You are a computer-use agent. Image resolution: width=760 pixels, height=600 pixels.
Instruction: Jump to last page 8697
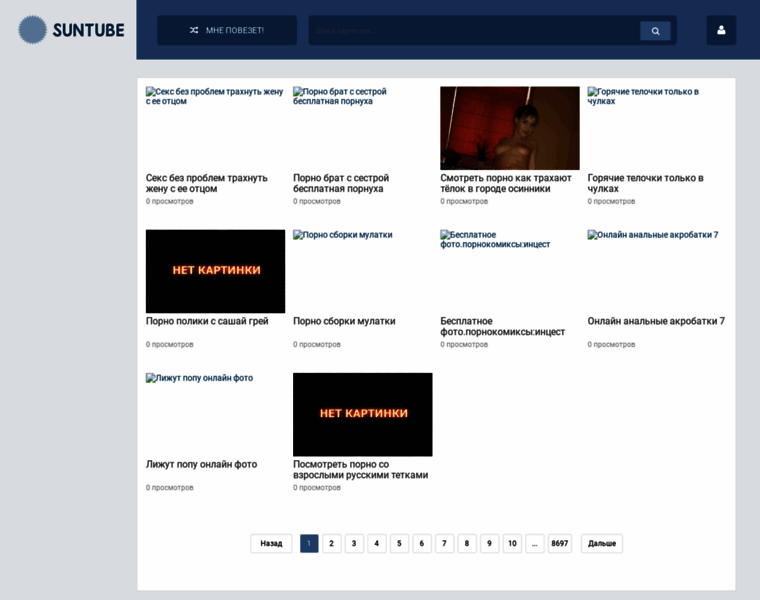[x=560, y=543]
